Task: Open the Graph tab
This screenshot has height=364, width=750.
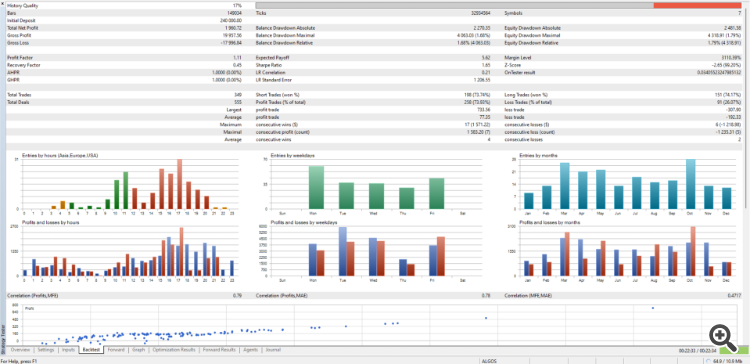Action: pos(138,350)
